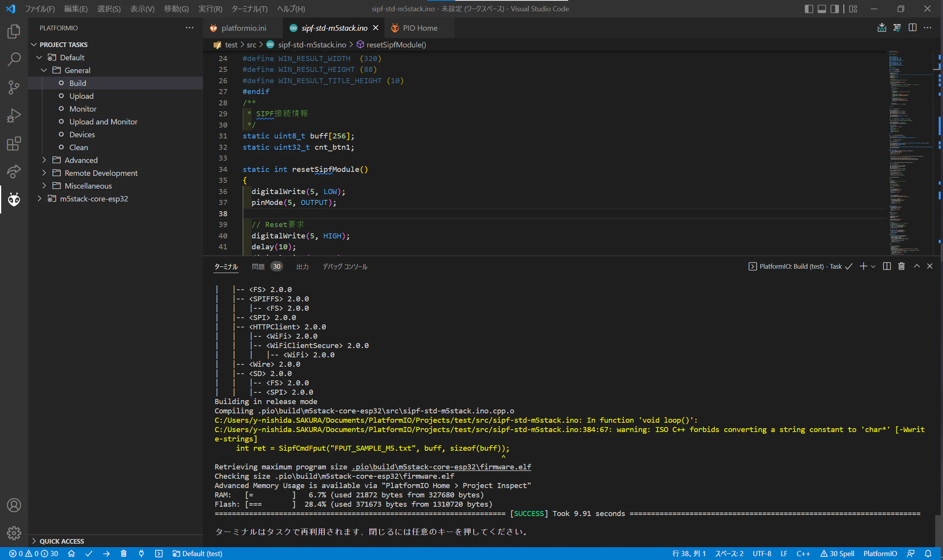Image resolution: width=943 pixels, height=560 pixels.
Task: Open the Source Control view icon
Action: (x=14, y=87)
